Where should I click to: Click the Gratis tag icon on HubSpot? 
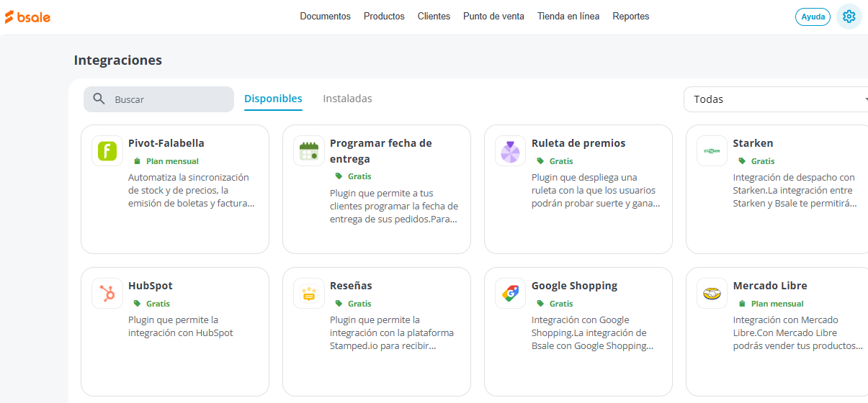pyautogui.click(x=137, y=304)
